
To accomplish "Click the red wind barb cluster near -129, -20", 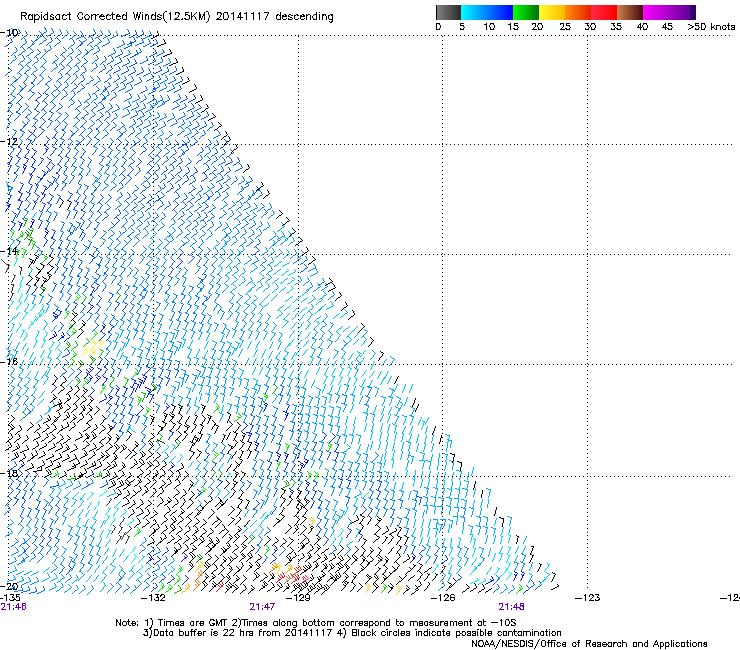I will click(x=293, y=577).
